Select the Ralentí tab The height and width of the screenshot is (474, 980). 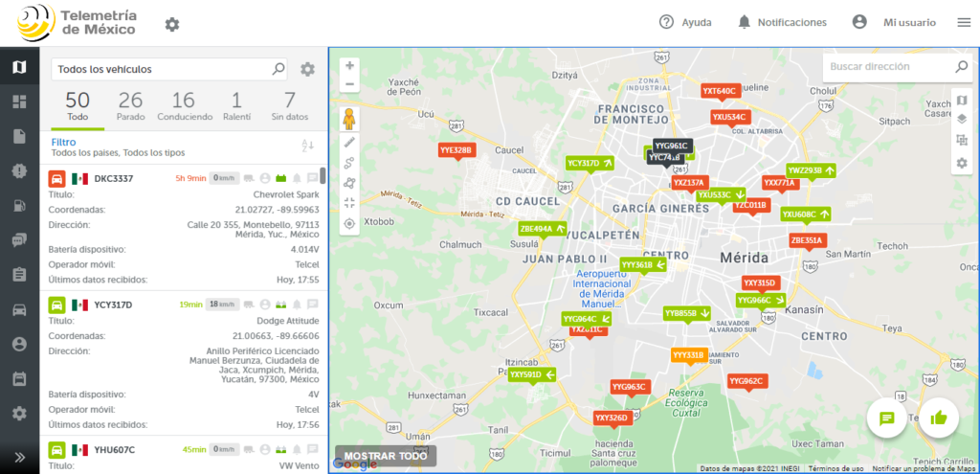click(237, 105)
